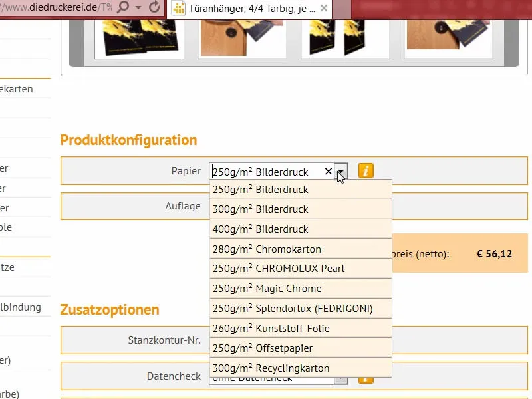The image size is (532, 399).
Task: Open third thumbnail with two standing hangers
Action: [x=345, y=38]
